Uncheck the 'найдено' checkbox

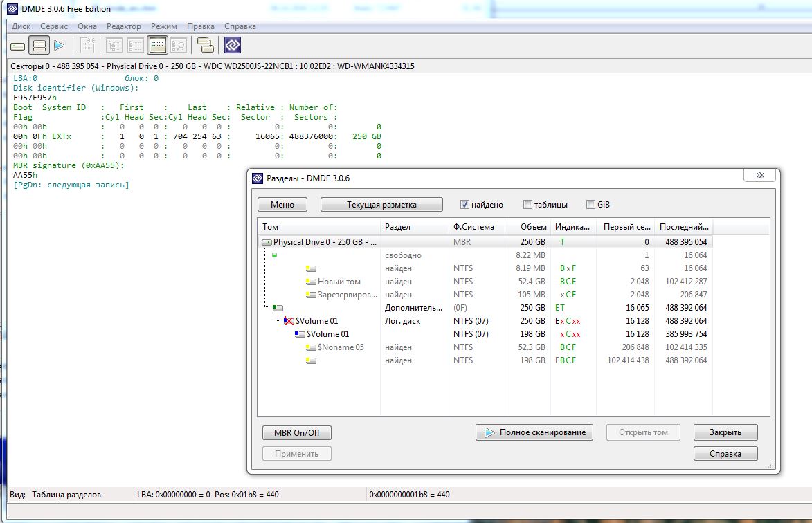pyautogui.click(x=465, y=205)
